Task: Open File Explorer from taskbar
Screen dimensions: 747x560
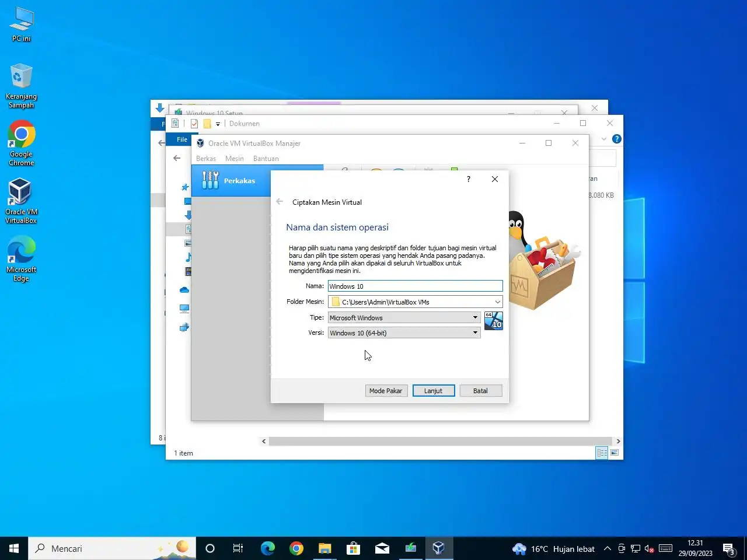Action: point(325,548)
